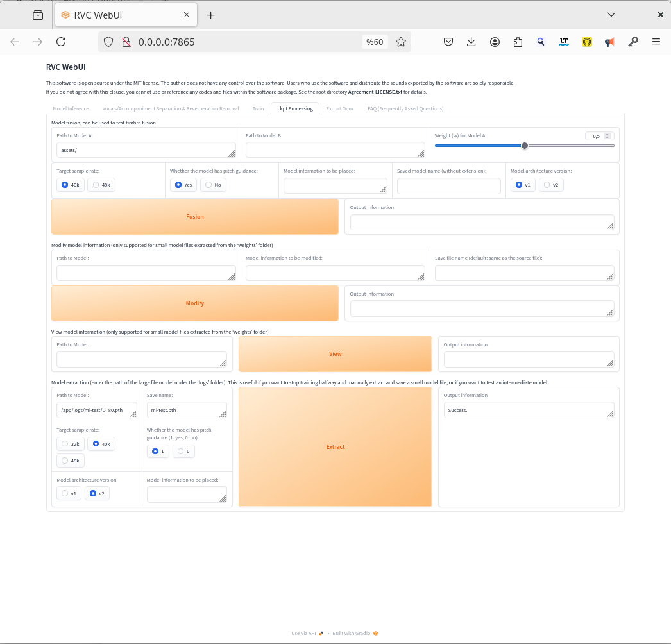This screenshot has width=671, height=644.
Task: Open the Firefox hamburger menu
Action: [656, 42]
